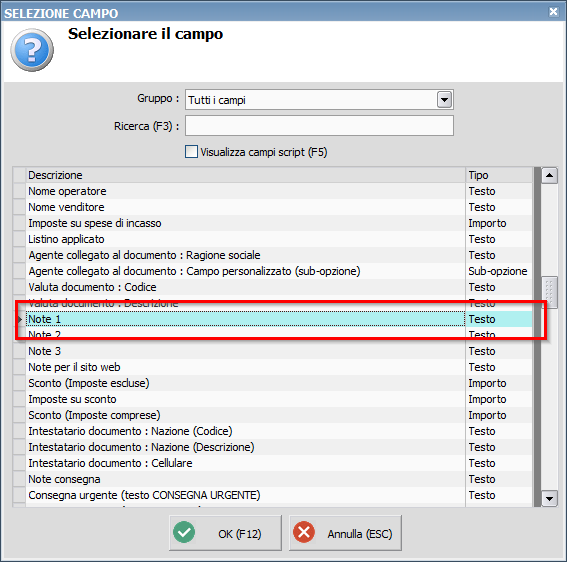567x562 pixels.
Task: Click the Tutti i campi combo box
Action: [x=319, y=100]
